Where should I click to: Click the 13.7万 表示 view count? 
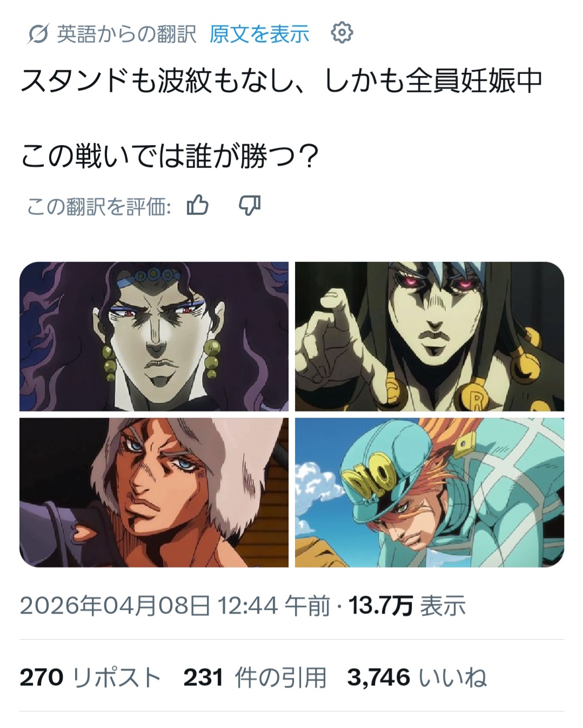[x=407, y=606]
